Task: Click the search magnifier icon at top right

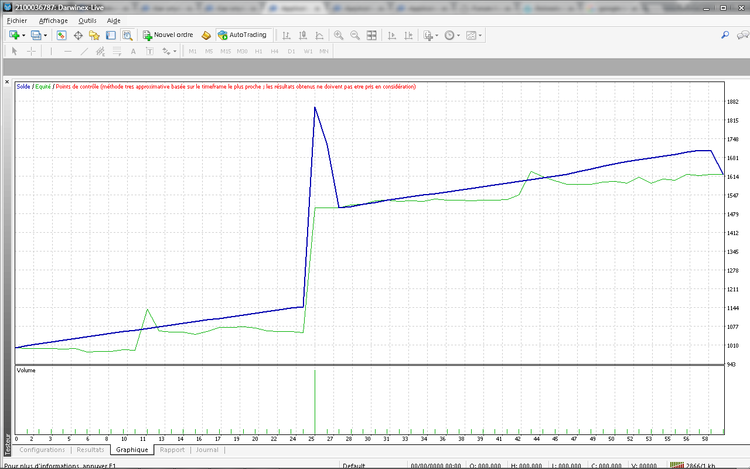Action: 725,35
